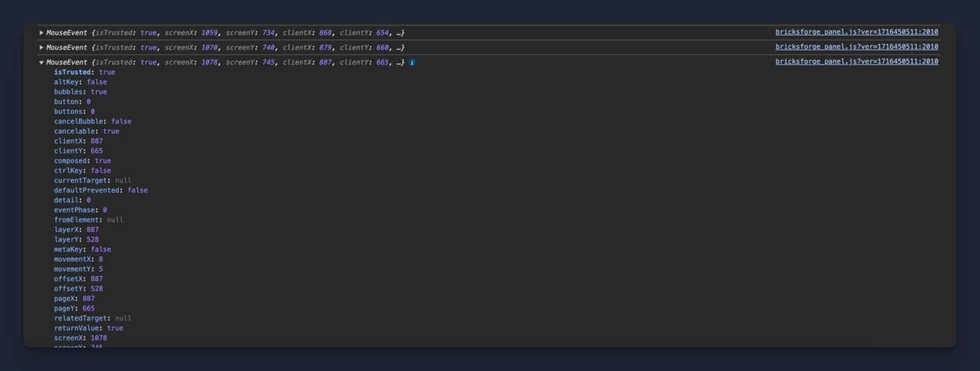Image resolution: width=980 pixels, height=371 pixels.
Task: Select the pageX property entry
Action: click(x=74, y=298)
